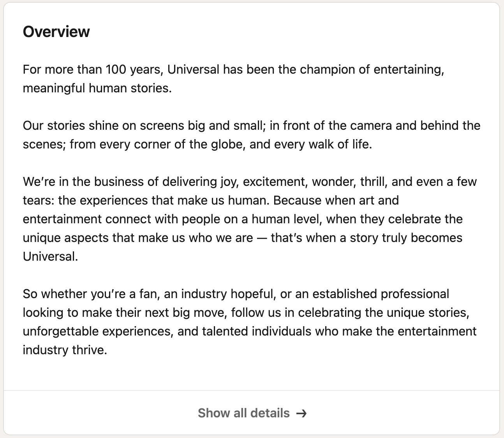
Task: Click the text industry thrive
Action: pos(65,350)
